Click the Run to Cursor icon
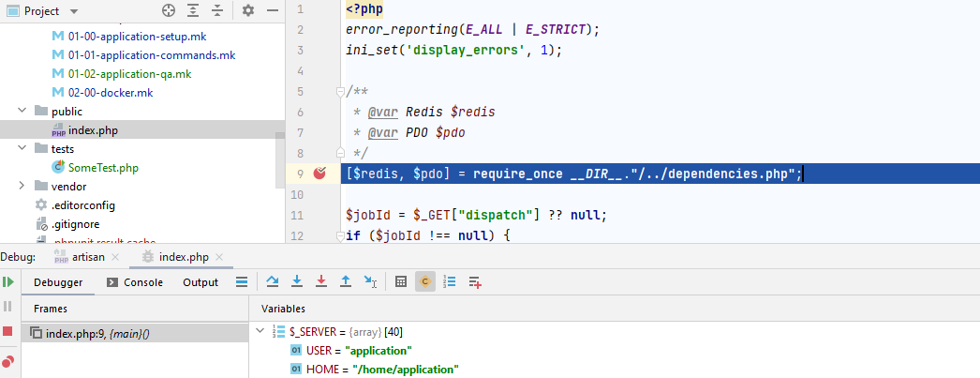This screenshot has height=378, width=980. pos(370,281)
